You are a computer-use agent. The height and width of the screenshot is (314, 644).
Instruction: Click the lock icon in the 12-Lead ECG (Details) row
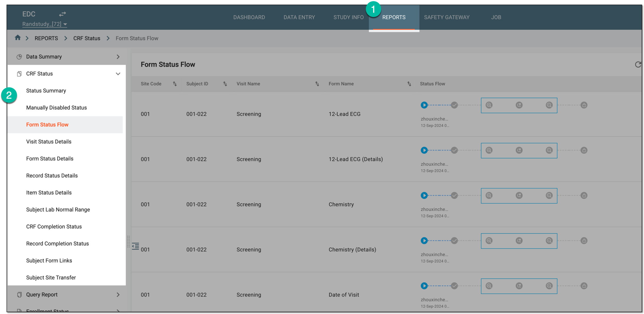tap(584, 150)
